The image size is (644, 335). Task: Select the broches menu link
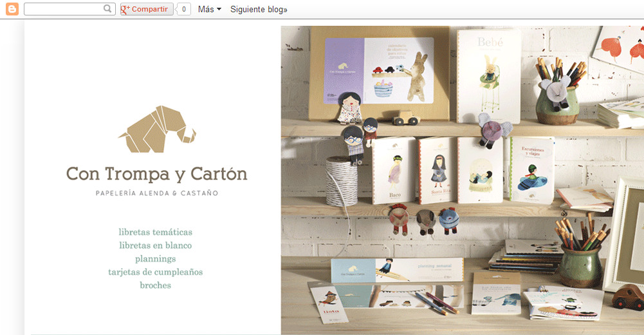[155, 285]
